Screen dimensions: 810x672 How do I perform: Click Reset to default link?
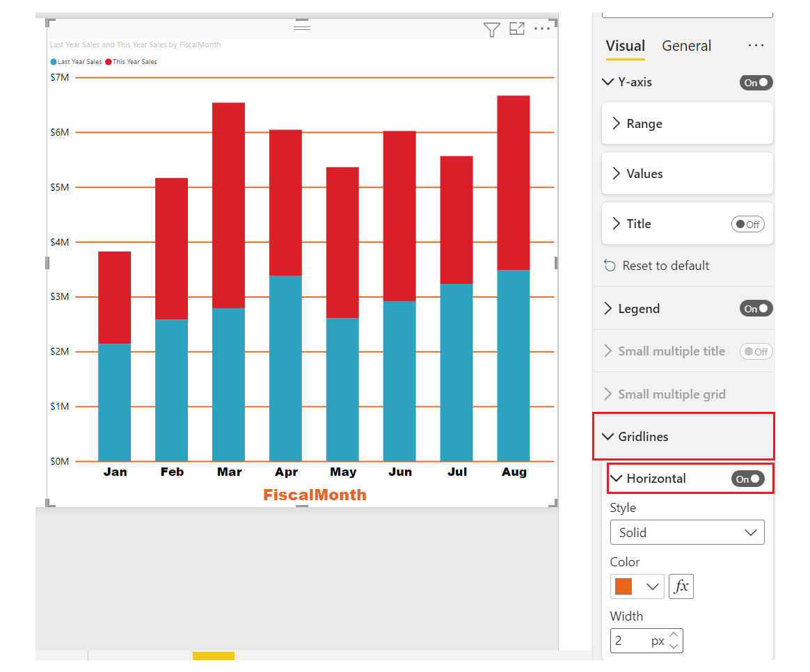pyautogui.click(x=665, y=266)
